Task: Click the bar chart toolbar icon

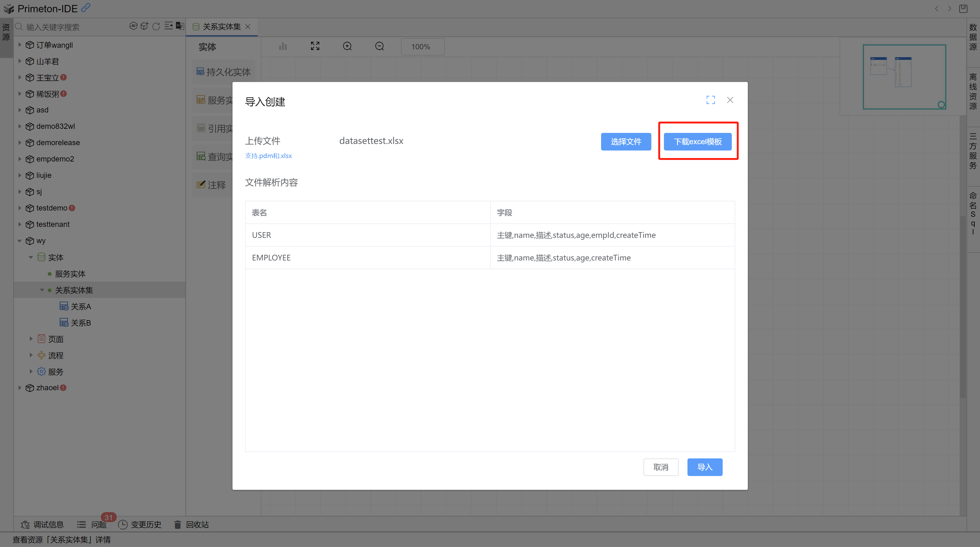Action: click(x=283, y=46)
